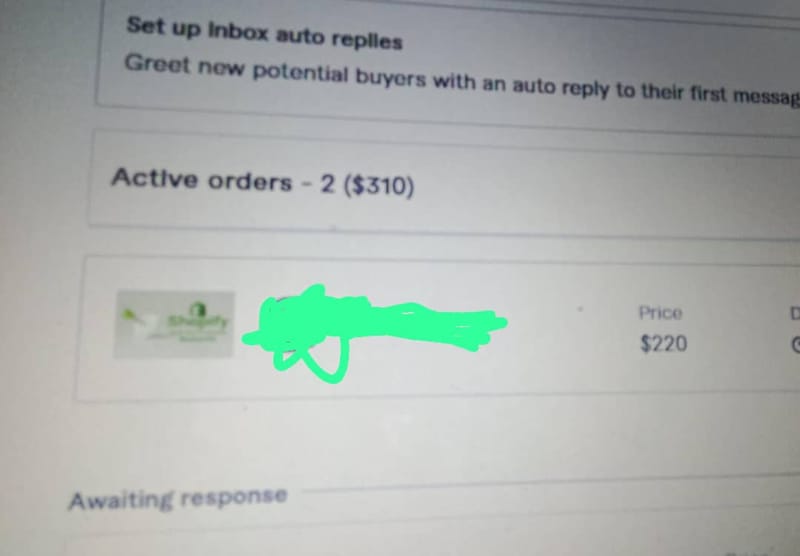Click the 'Price' column label
This screenshot has width=800, height=556.
point(660,313)
